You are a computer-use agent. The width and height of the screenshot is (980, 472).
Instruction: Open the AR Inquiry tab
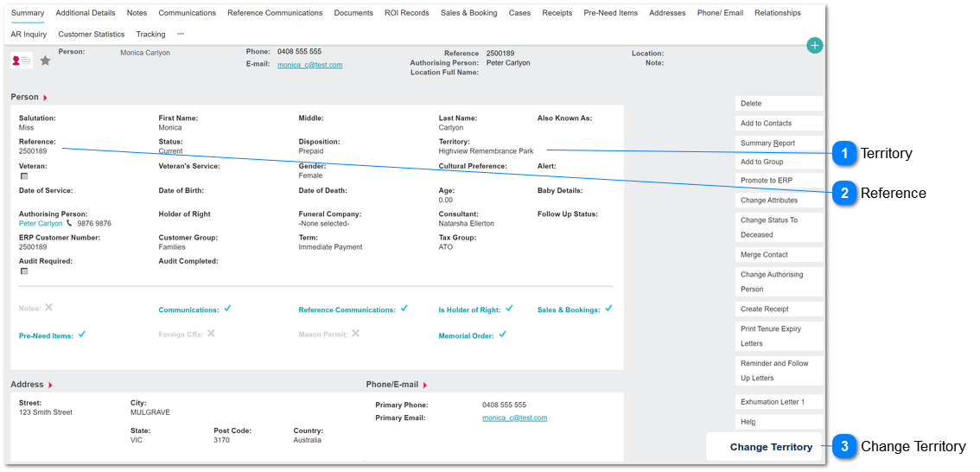pyautogui.click(x=29, y=35)
